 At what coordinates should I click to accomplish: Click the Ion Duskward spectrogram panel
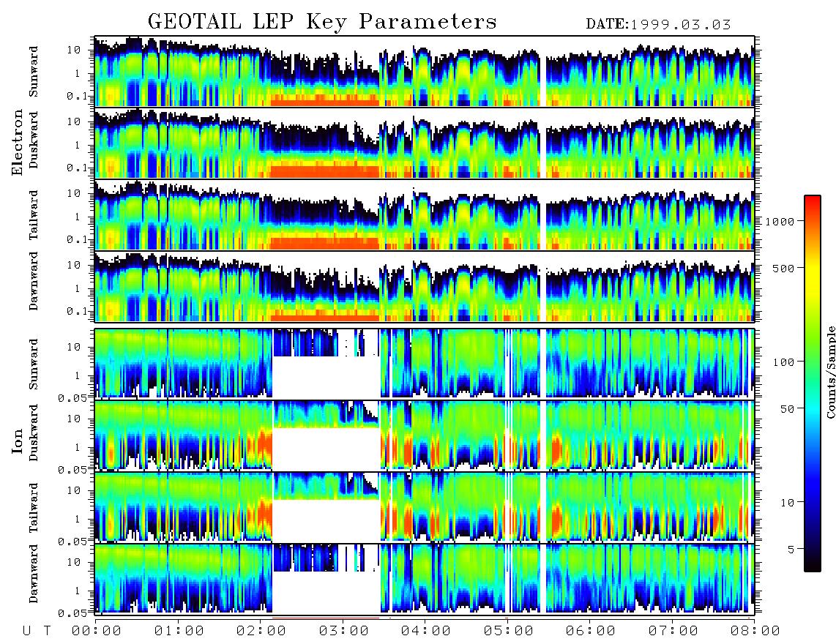click(x=425, y=435)
